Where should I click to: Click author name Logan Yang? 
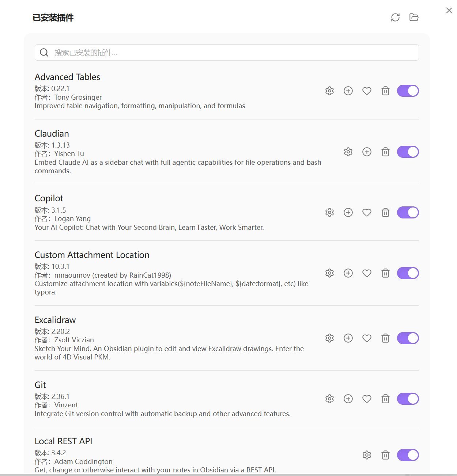72,218
